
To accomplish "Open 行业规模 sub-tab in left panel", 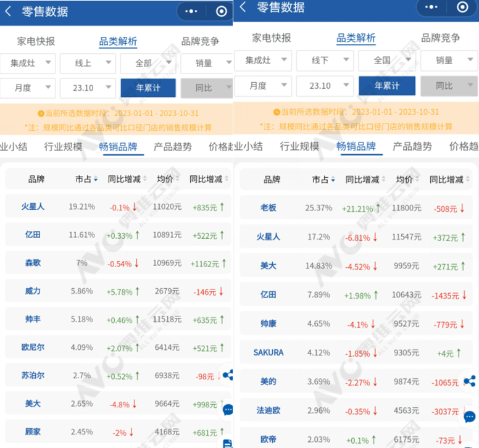I will pos(63,147).
